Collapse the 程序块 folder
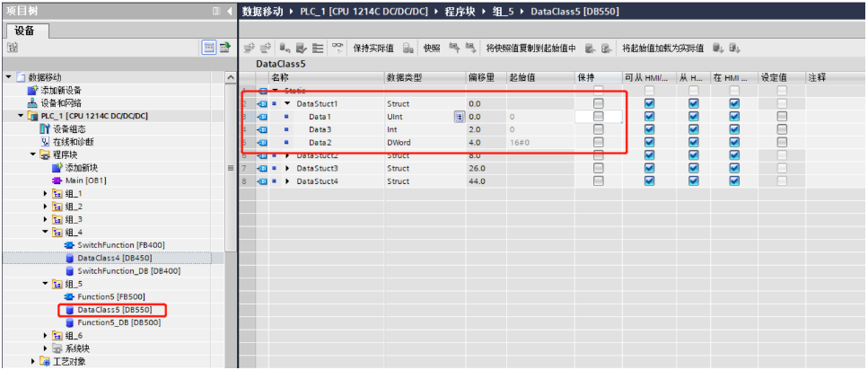 point(33,154)
